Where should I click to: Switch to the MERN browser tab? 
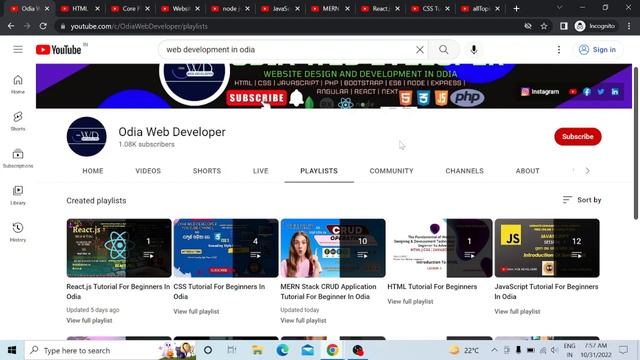331,8
